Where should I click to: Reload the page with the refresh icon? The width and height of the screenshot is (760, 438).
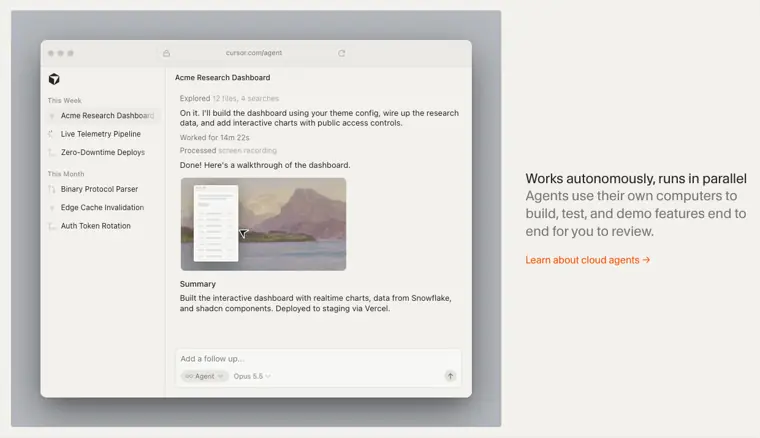click(342, 53)
